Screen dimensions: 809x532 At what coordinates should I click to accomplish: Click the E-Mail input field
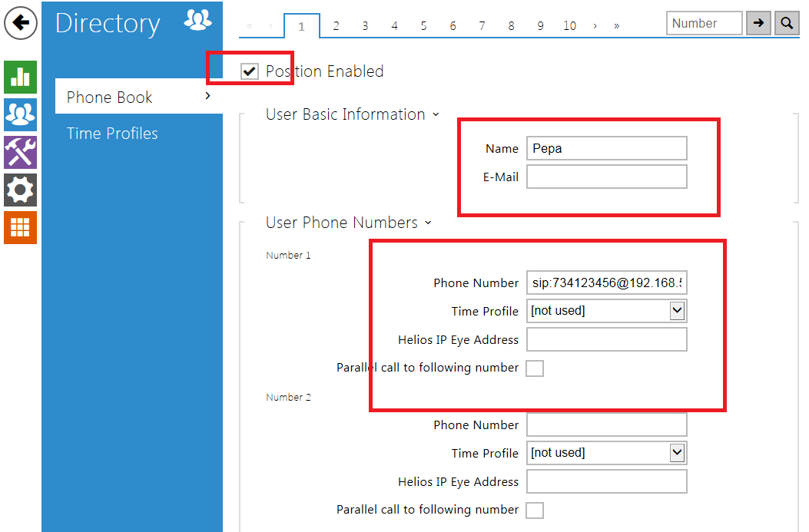pyautogui.click(x=606, y=177)
